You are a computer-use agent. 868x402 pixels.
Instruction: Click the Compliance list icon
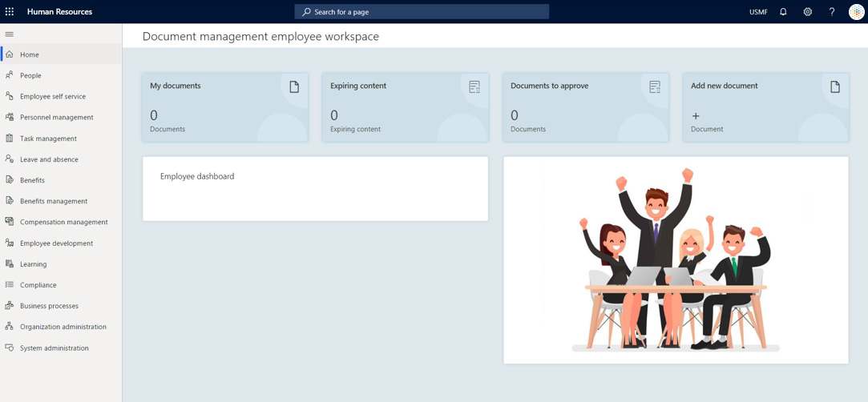point(9,285)
